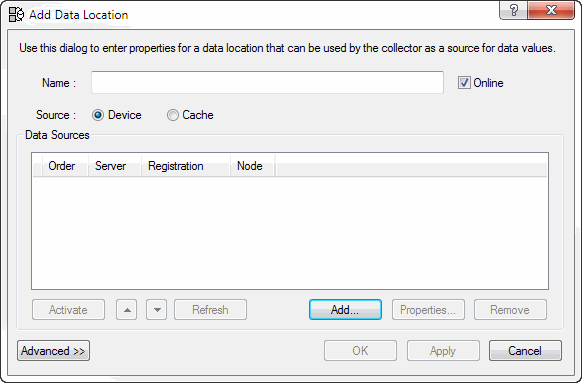Click the Cancel button

click(x=525, y=350)
